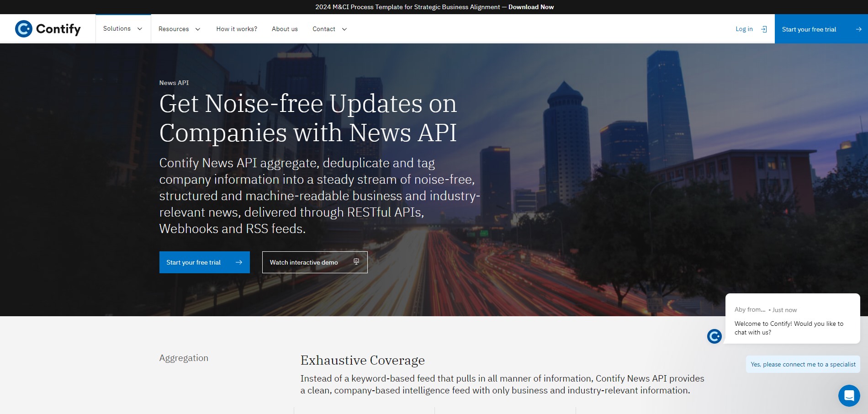Click the Contify logo in the header
The height and width of the screenshot is (414, 868).
(x=48, y=29)
